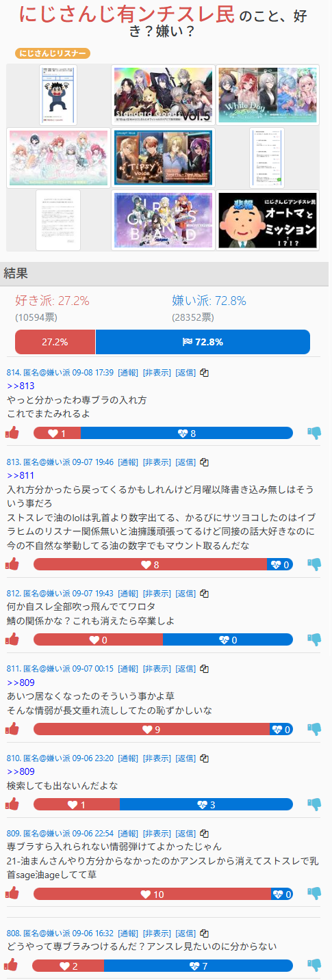Reply to comment 811 via 返信
Image resolution: width=332 pixels, height=980 pixels.
tap(186, 668)
